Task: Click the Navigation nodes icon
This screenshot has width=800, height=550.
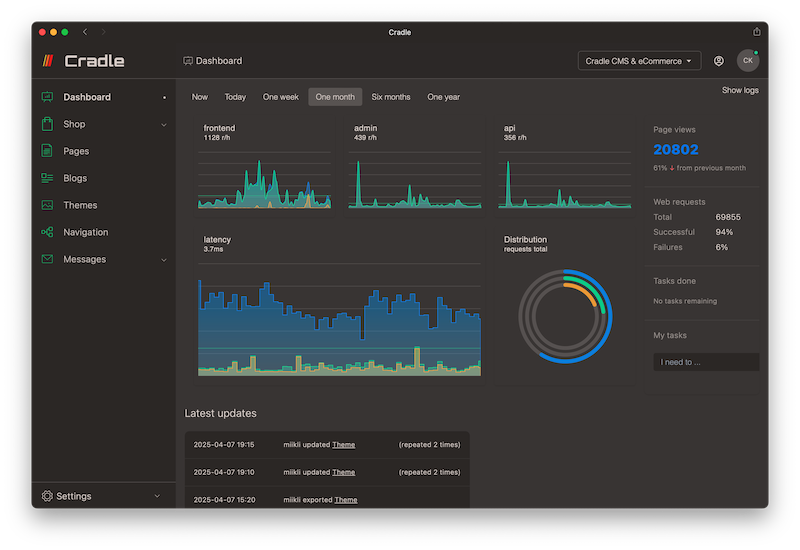Action: (x=47, y=232)
